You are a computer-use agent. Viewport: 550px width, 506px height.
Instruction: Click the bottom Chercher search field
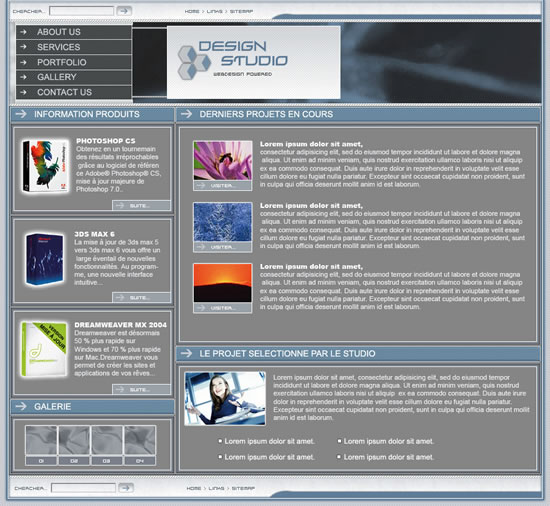tap(83, 488)
